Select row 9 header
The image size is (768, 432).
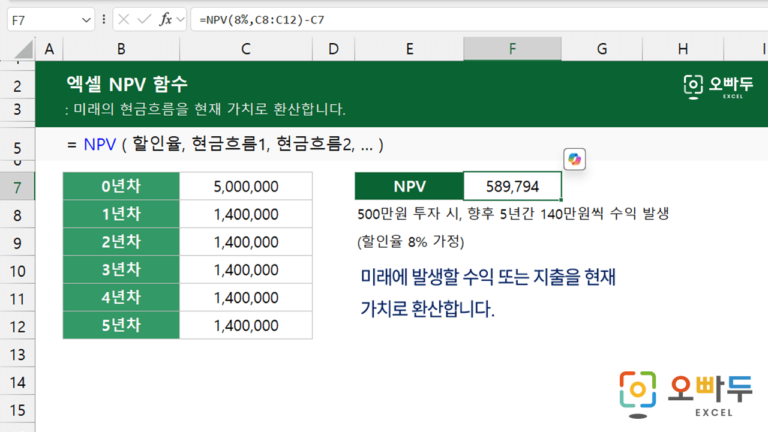click(17, 243)
